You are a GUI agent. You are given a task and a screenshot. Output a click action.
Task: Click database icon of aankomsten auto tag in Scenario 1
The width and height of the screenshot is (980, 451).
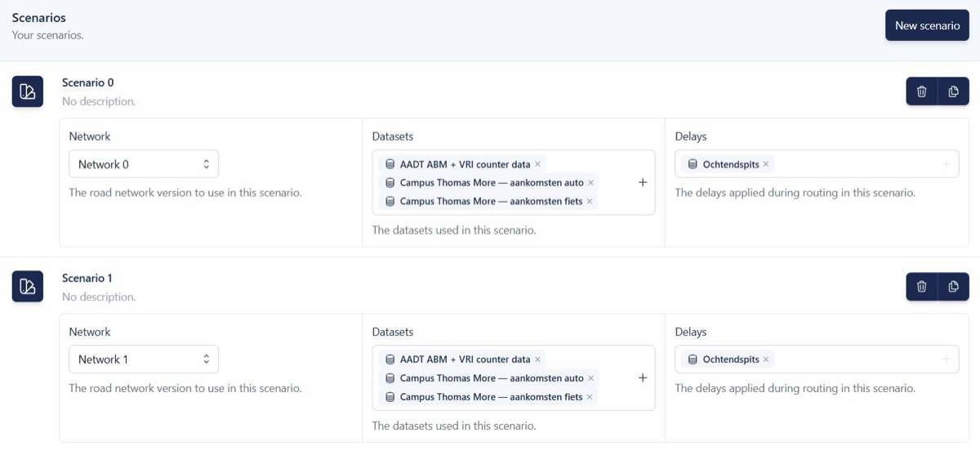390,378
